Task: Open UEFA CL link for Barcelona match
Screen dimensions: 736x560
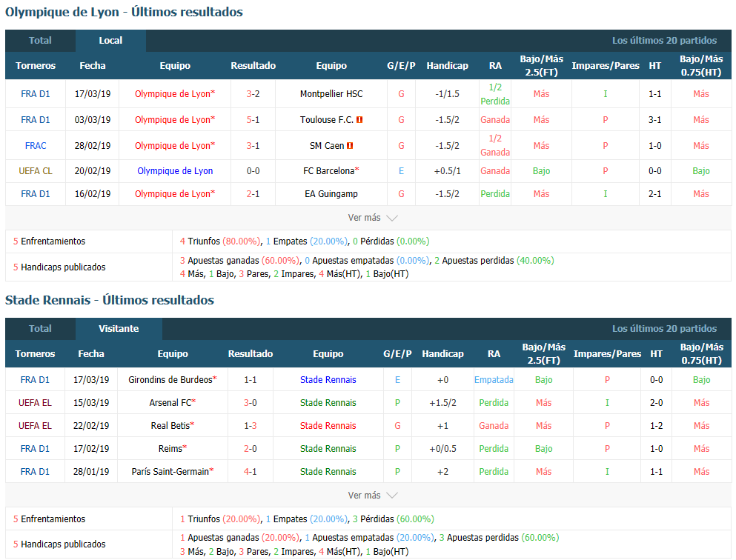Action: point(35,170)
